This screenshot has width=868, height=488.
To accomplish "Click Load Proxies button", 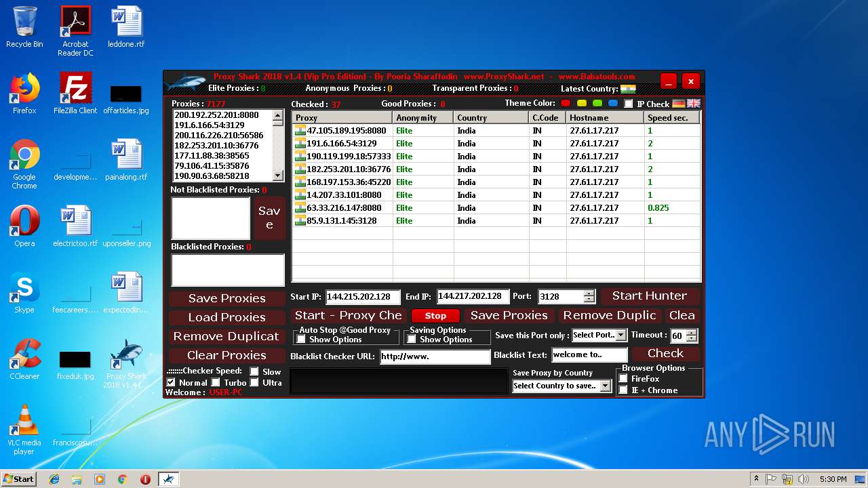I will coord(227,317).
